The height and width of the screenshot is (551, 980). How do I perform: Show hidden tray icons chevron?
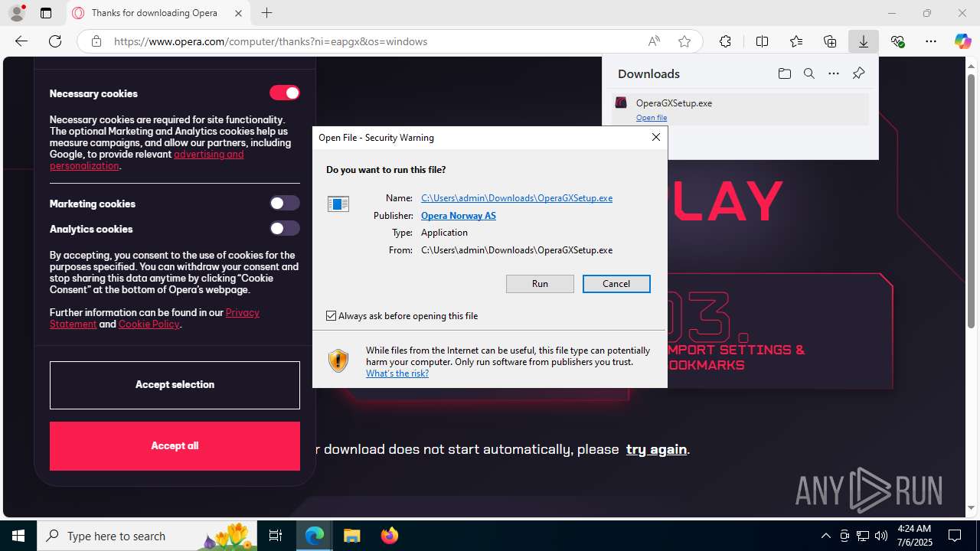[825, 536]
